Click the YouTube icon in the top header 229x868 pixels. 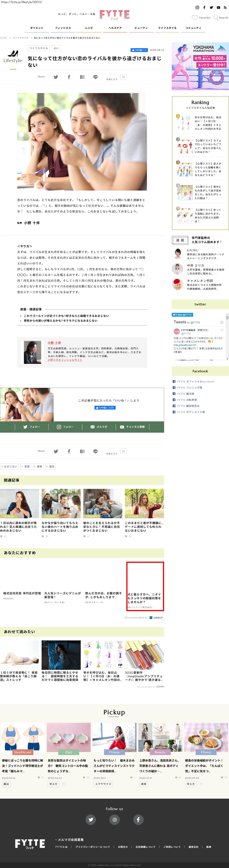[218, 7]
